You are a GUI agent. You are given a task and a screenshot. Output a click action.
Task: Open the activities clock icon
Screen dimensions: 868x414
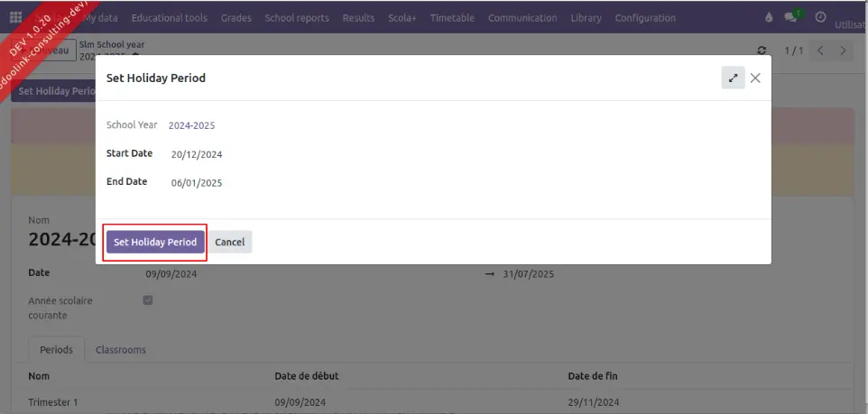[x=819, y=17]
